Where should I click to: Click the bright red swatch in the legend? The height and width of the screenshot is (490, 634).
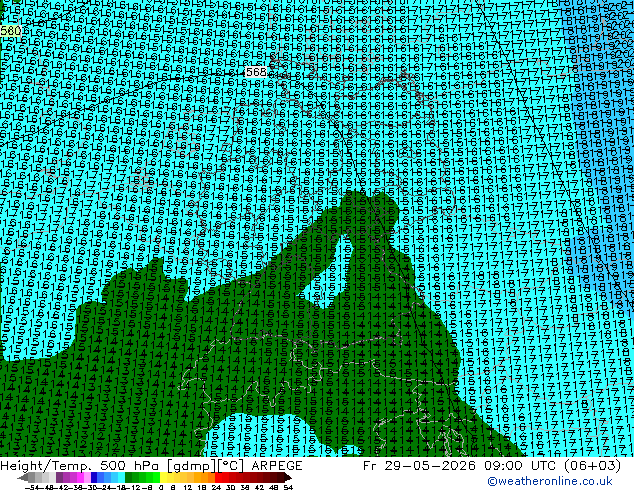point(218,477)
